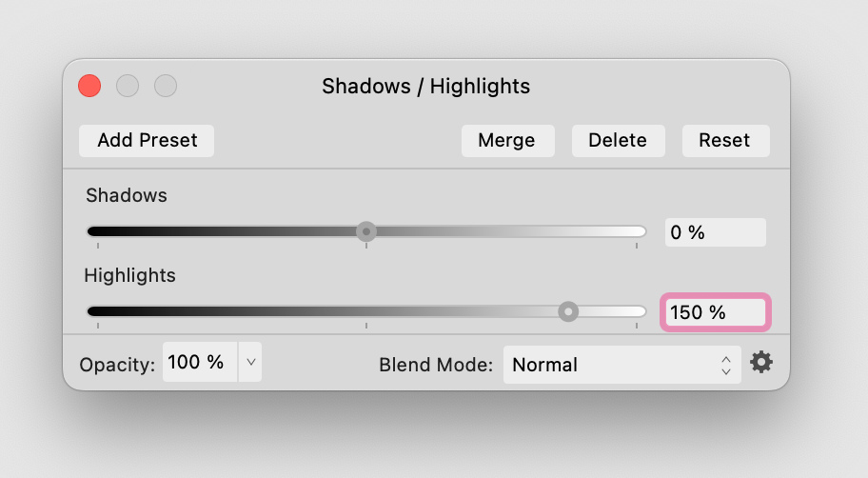This screenshot has width=868, height=478.
Task: Open the gear settings icon
Action: 761,362
